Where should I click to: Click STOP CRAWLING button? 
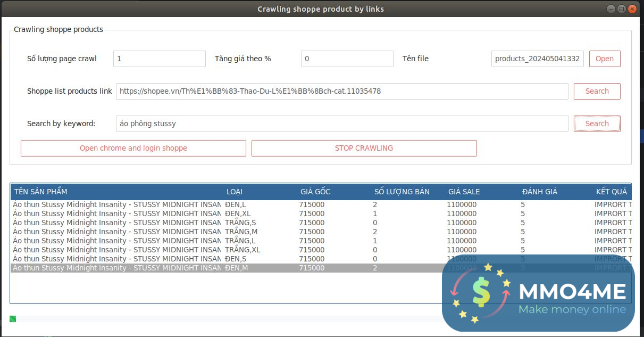pos(364,148)
